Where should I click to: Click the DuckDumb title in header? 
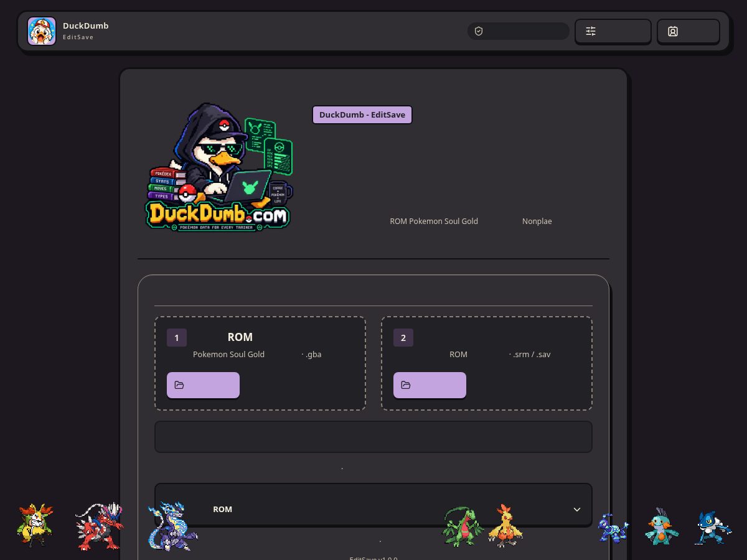point(86,26)
